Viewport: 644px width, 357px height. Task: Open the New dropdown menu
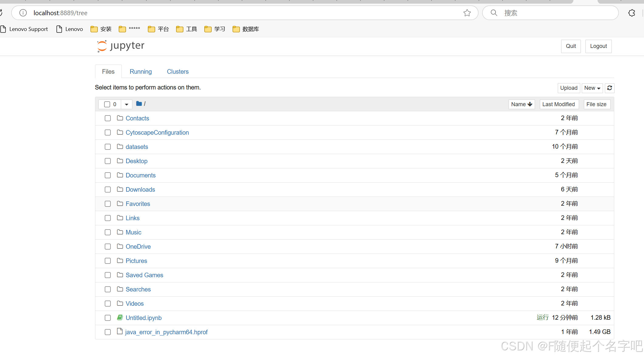pyautogui.click(x=592, y=88)
